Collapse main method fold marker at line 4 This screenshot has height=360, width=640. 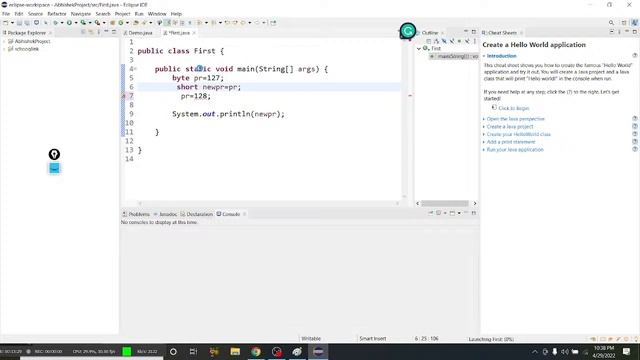(136, 69)
